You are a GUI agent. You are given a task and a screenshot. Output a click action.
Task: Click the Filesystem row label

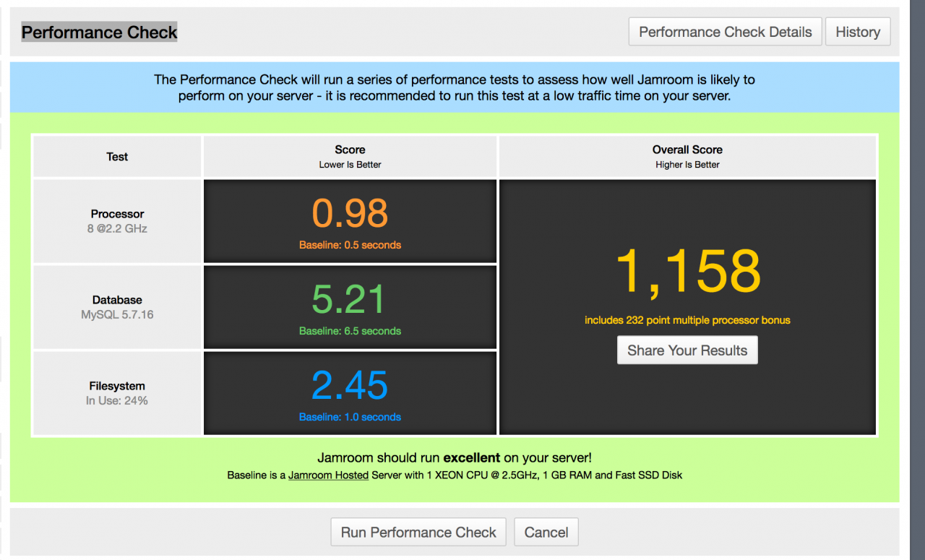pos(117,386)
